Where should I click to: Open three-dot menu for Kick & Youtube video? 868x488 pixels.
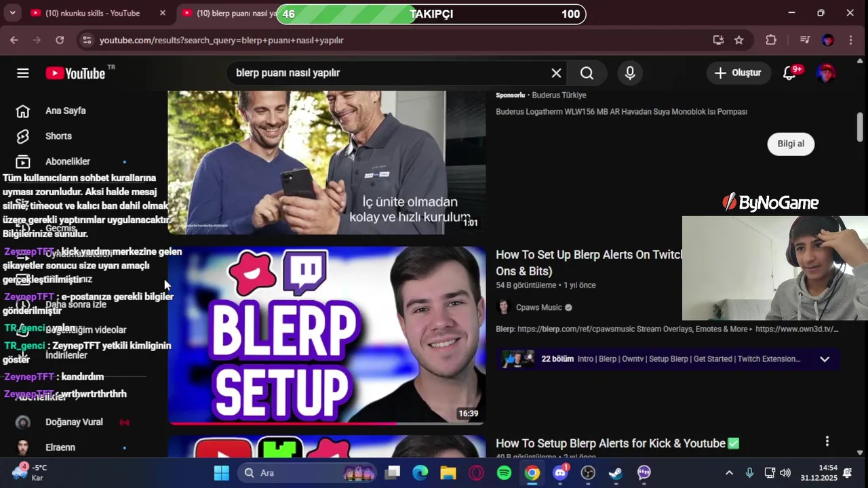(x=827, y=441)
